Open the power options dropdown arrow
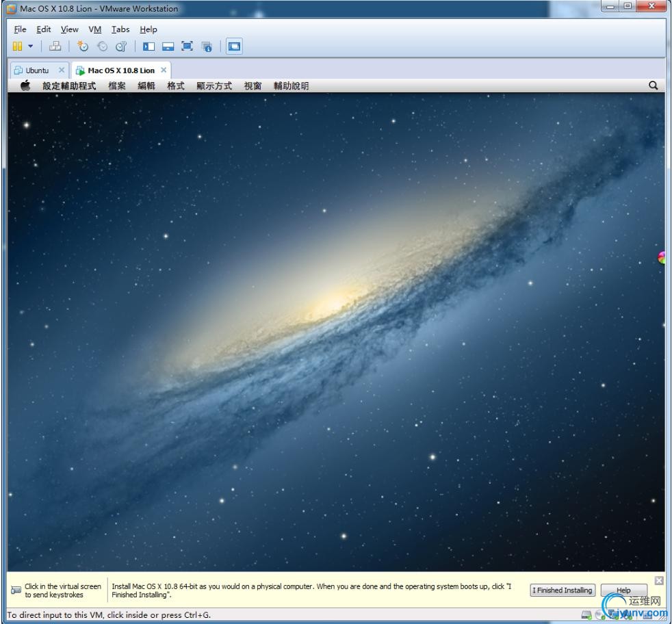Screen dimensions: 672x624 30,47
